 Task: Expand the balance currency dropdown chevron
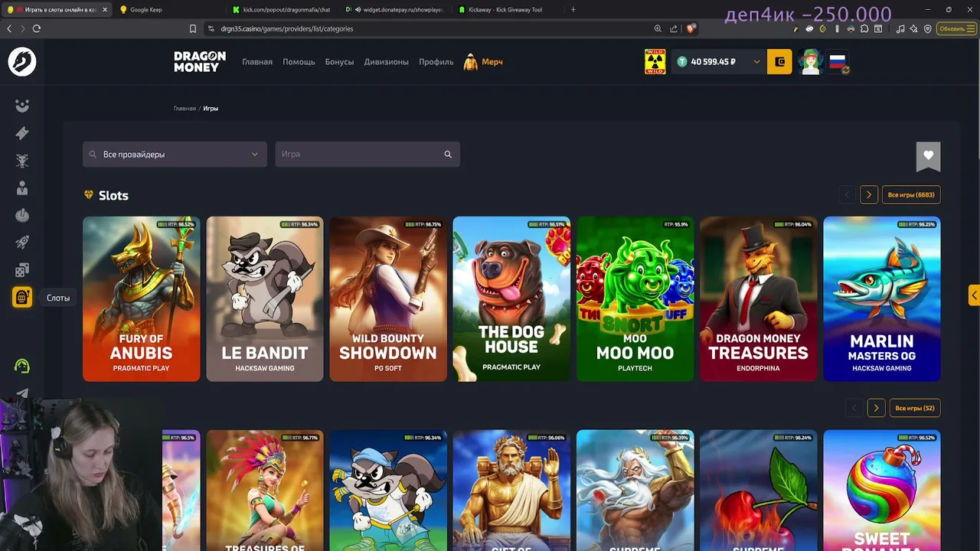[x=756, y=62]
